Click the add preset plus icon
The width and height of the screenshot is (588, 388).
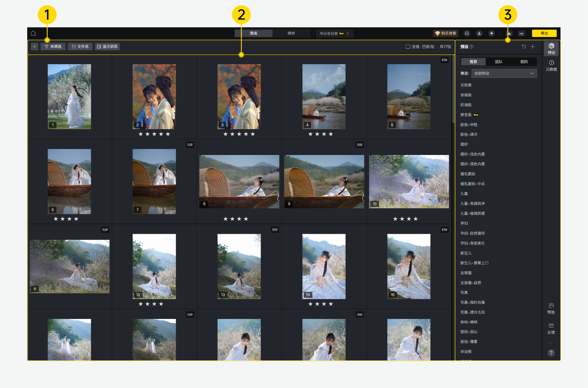coord(533,46)
